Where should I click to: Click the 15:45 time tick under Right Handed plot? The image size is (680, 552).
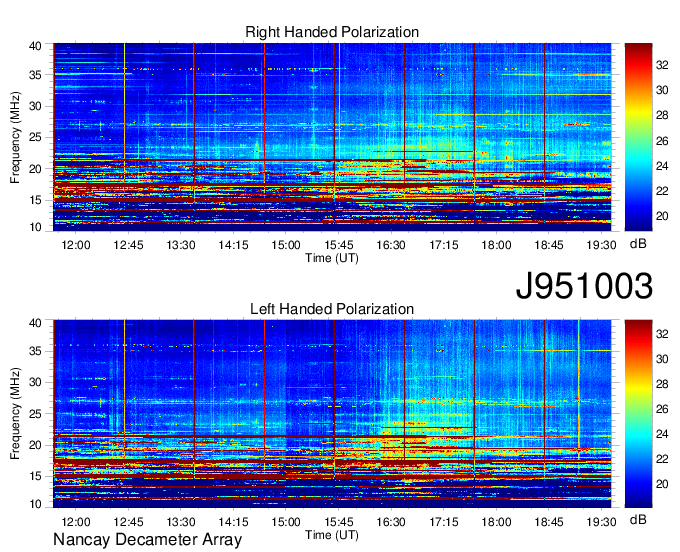coord(339,245)
